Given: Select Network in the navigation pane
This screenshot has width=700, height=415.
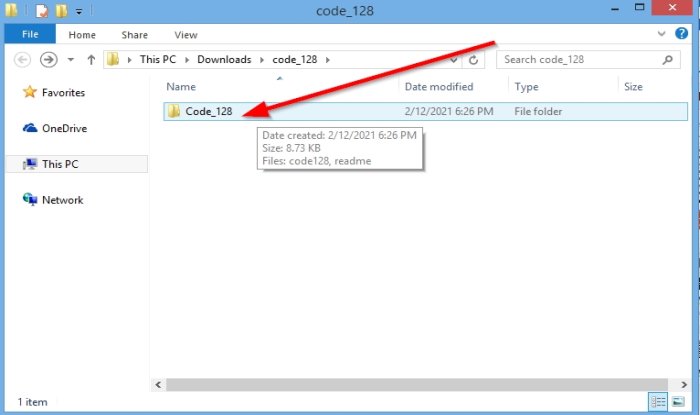Looking at the screenshot, I should (x=62, y=200).
